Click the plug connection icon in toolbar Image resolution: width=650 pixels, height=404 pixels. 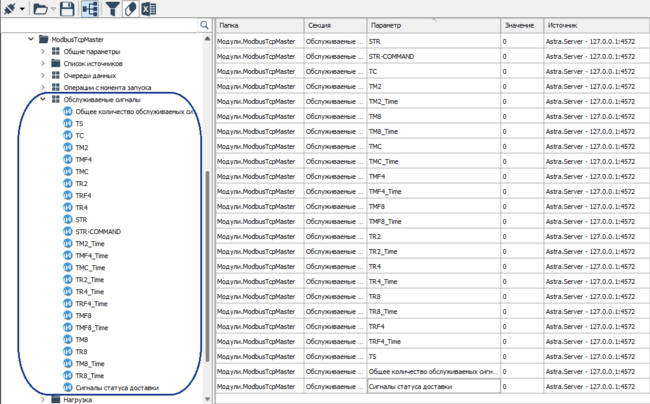(11, 9)
